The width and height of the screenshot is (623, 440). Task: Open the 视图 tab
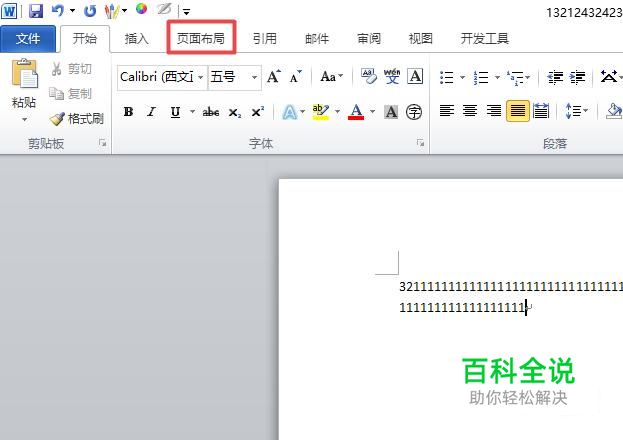tap(420, 39)
